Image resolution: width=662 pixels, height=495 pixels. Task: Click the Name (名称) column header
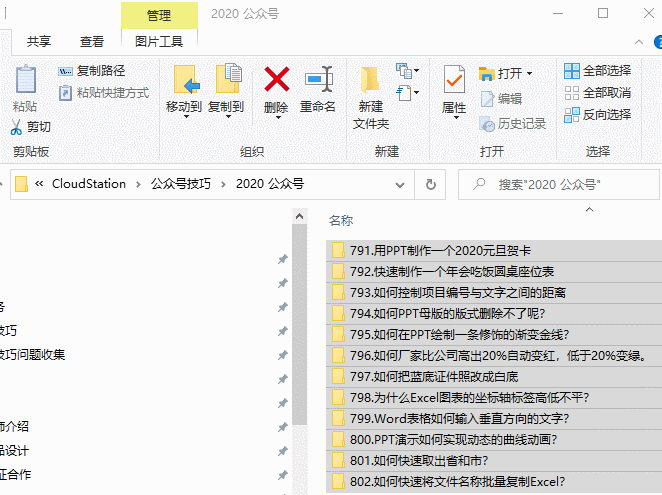click(x=341, y=220)
